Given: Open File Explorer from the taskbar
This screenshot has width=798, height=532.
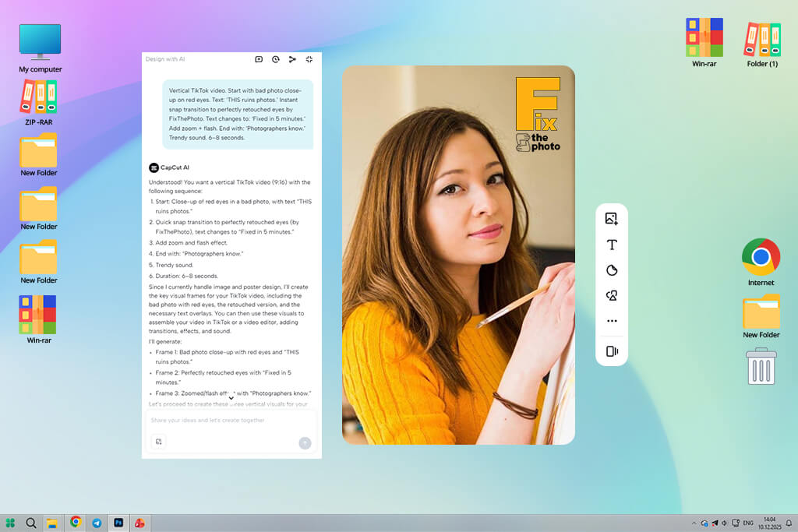Looking at the screenshot, I should (x=52, y=523).
